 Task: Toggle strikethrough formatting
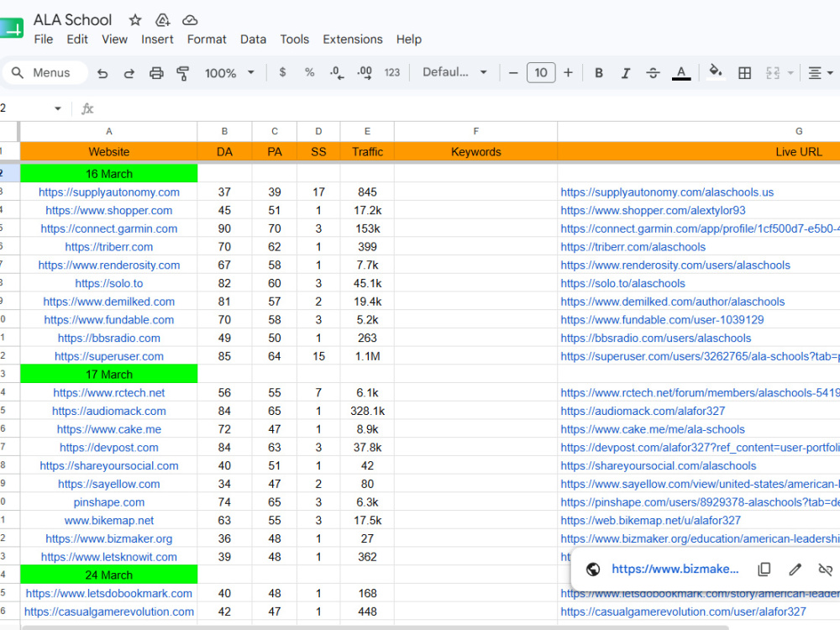[x=653, y=73]
